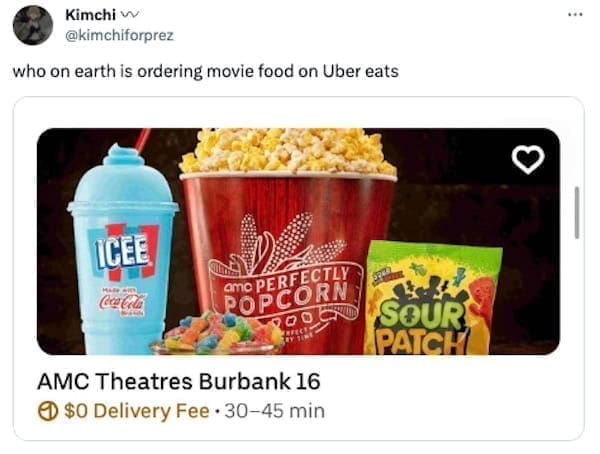Open the @kimchiforprez handle link

[119, 35]
